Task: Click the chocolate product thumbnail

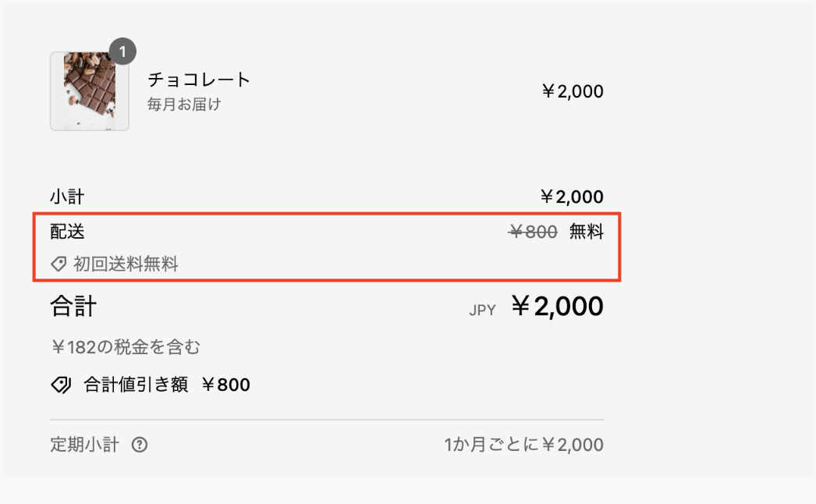Action: click(x=89, y=91)
